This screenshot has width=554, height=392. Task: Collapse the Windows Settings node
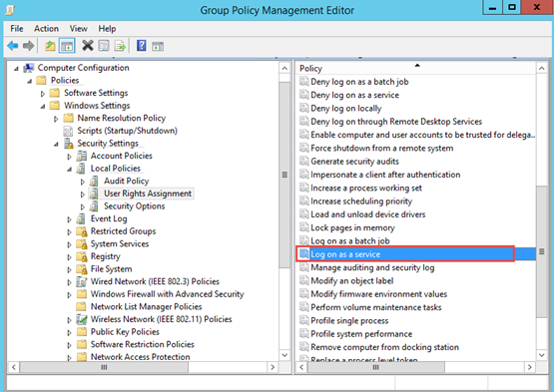[43, 107]
